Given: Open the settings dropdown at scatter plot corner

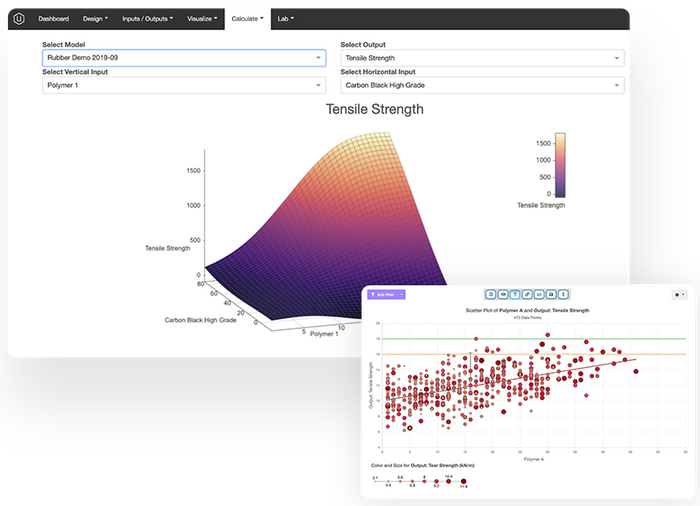Looking at the screenshot, I should point(680,295).
